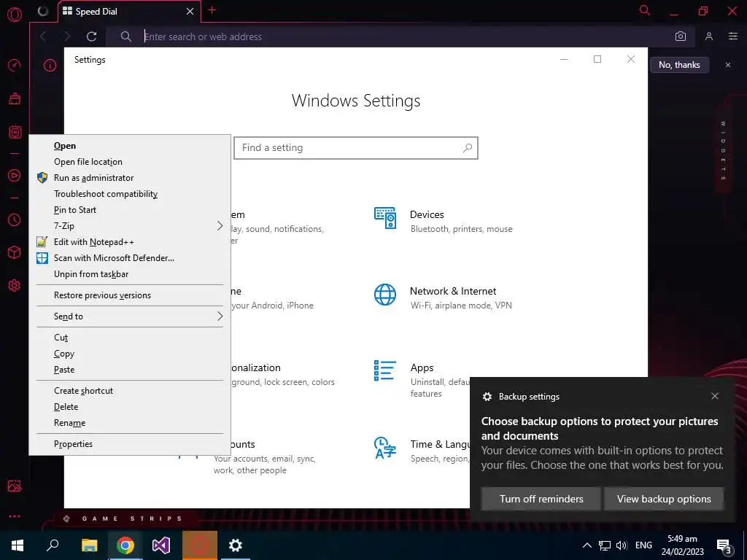
Task: Choose Cut in the context menu
Action: click(x=130, y=338)
